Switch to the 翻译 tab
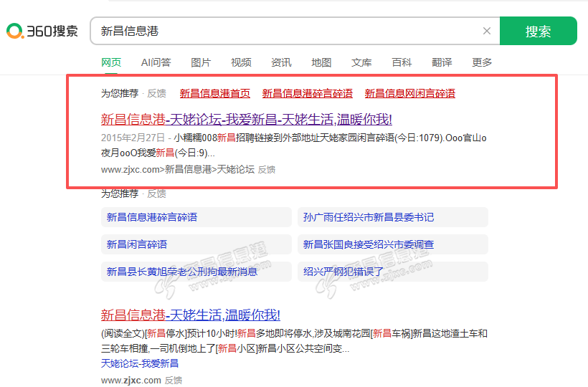 point(442,62)
